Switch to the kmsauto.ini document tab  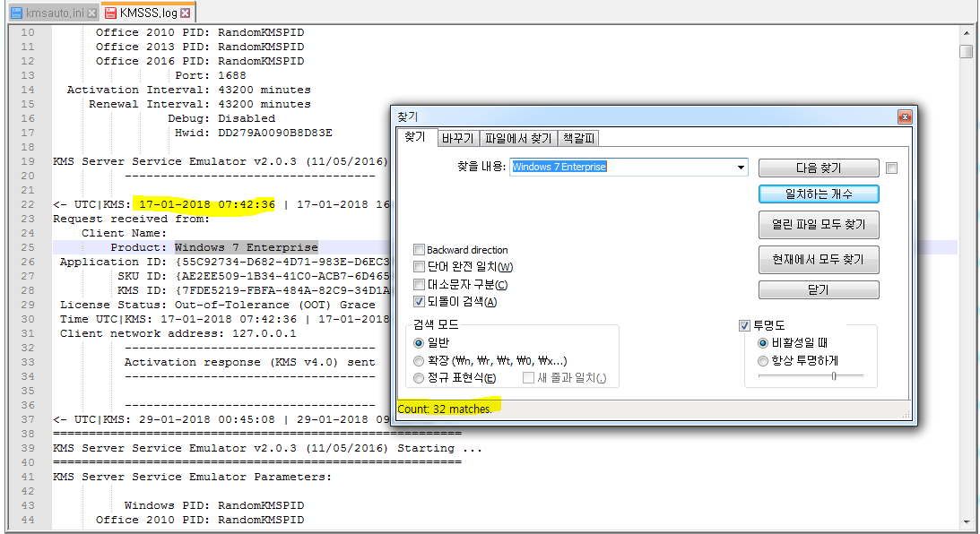tap(54, 13)
